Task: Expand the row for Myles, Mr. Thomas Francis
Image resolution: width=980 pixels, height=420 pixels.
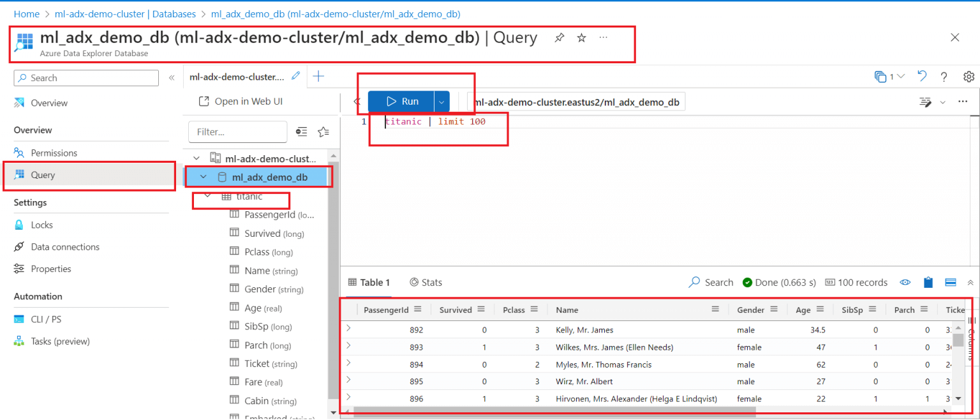Action: (348, 363)
